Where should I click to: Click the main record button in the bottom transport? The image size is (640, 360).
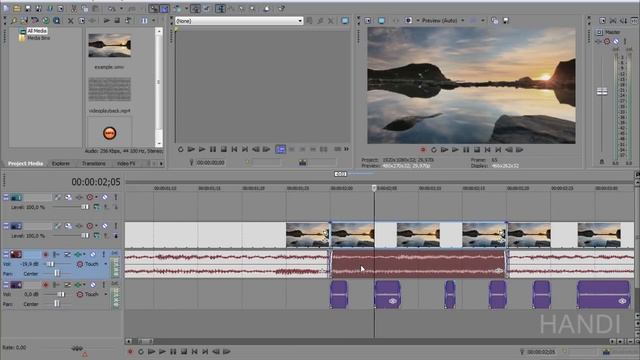(130, 351)
